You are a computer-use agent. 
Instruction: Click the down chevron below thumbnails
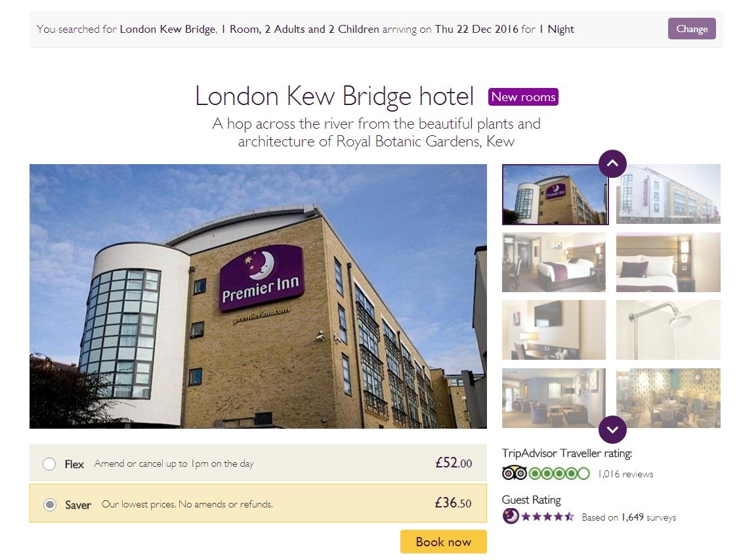[612, 429]
